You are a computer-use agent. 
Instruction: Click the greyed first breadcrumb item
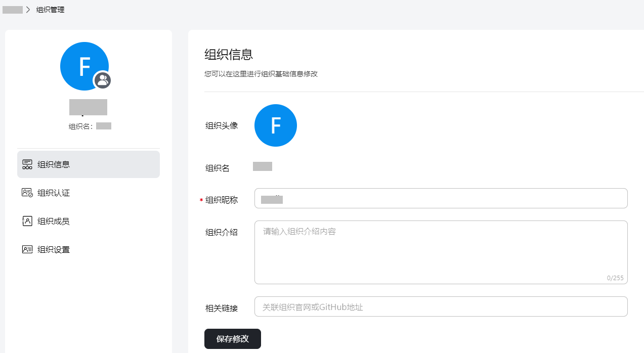[x=13, y=9]
